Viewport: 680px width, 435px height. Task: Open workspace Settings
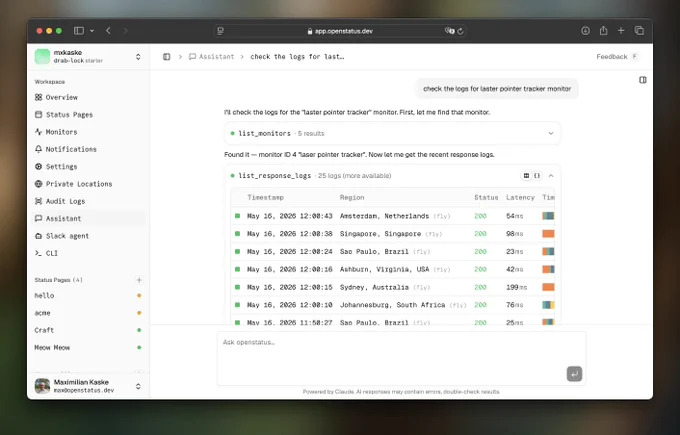88,167
